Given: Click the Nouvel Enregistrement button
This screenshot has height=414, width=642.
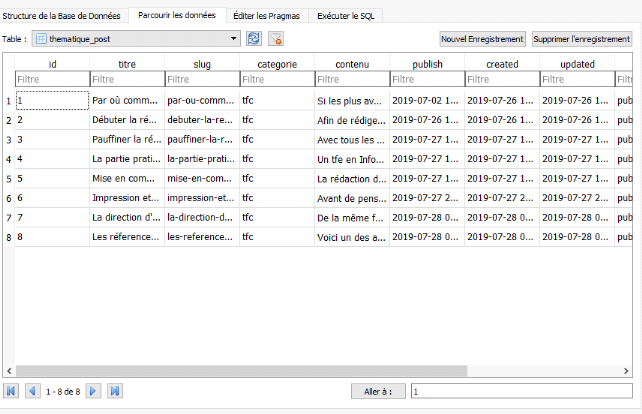Looking at the screenshot, I should [482, 39].
